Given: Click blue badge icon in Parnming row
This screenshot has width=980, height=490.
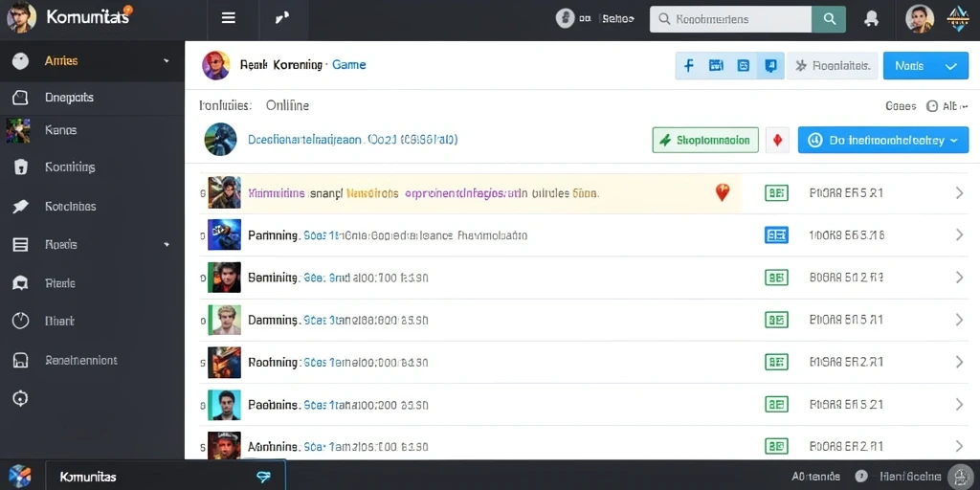Looking at the screenshot, I should 776,235.
